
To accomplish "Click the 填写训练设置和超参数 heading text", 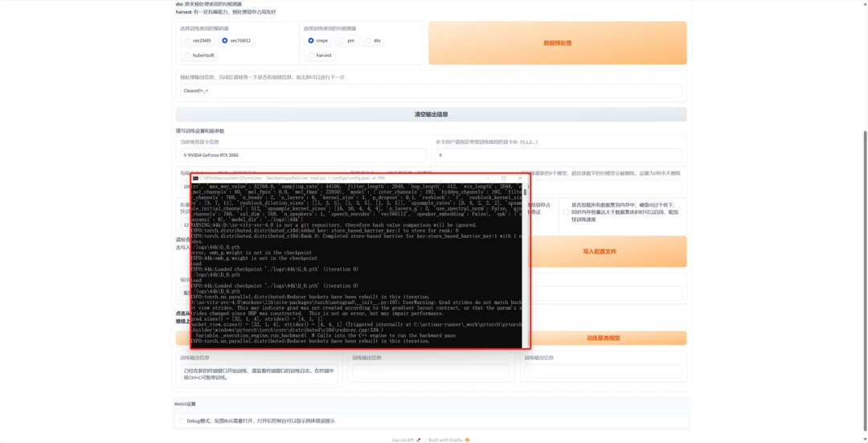I will [x=200, y=131].
